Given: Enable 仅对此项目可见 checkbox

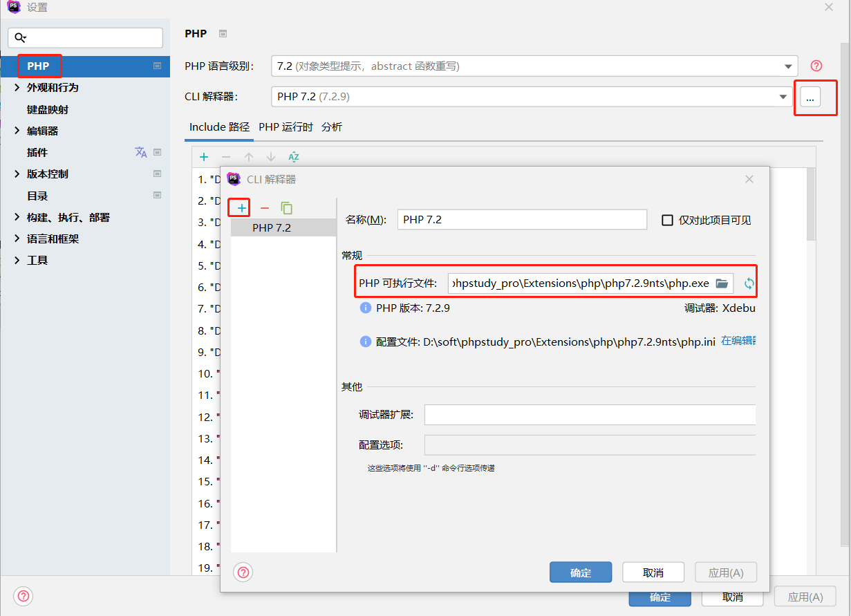Looking at the screenshot, I should point(668,220).
